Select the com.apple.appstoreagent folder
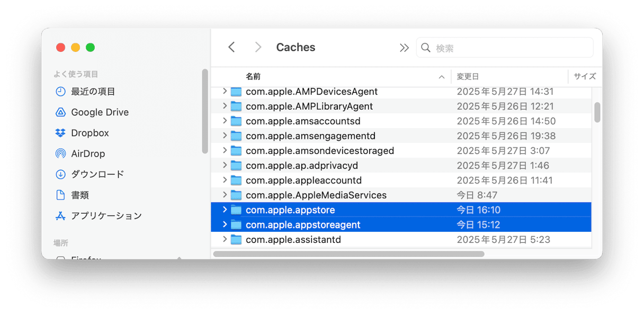The width and height of the screenshot is (644, 314). pos(303,225)
